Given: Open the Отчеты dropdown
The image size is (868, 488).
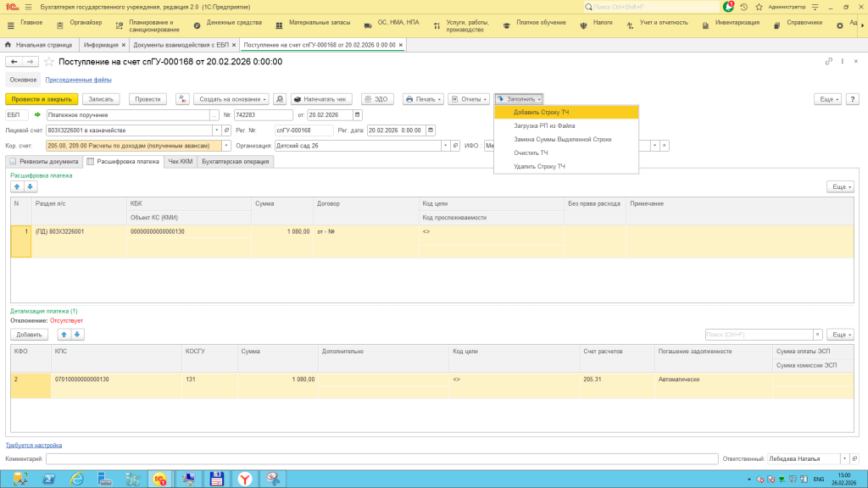Looking at the screenshot, I should click(x=469, y=99).
